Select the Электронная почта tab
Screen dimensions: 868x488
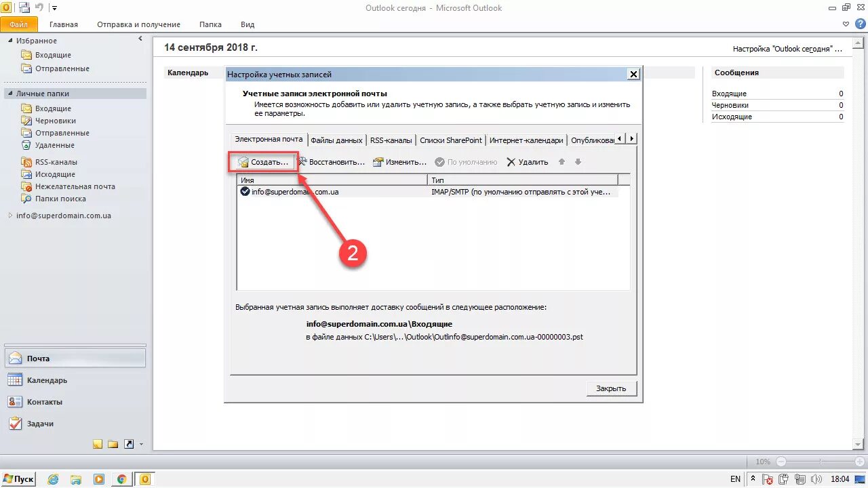click(269, 139)
